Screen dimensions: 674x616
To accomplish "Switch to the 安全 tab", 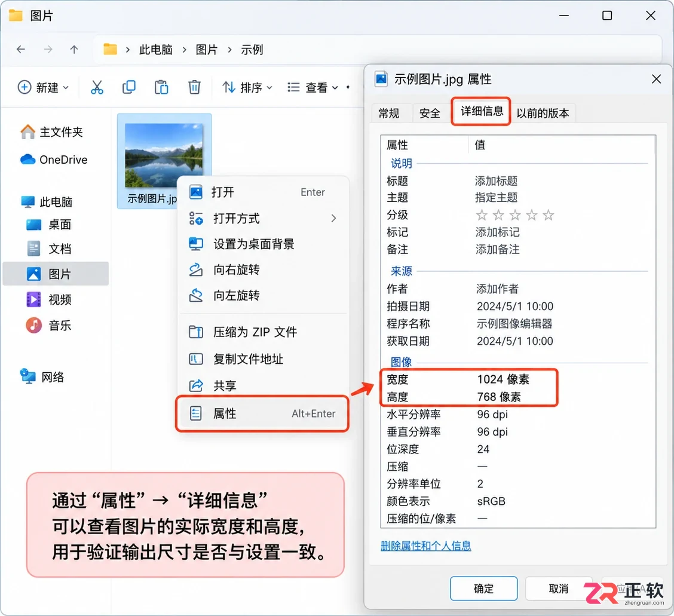I will pyautogui.click(x=430, y=114).
